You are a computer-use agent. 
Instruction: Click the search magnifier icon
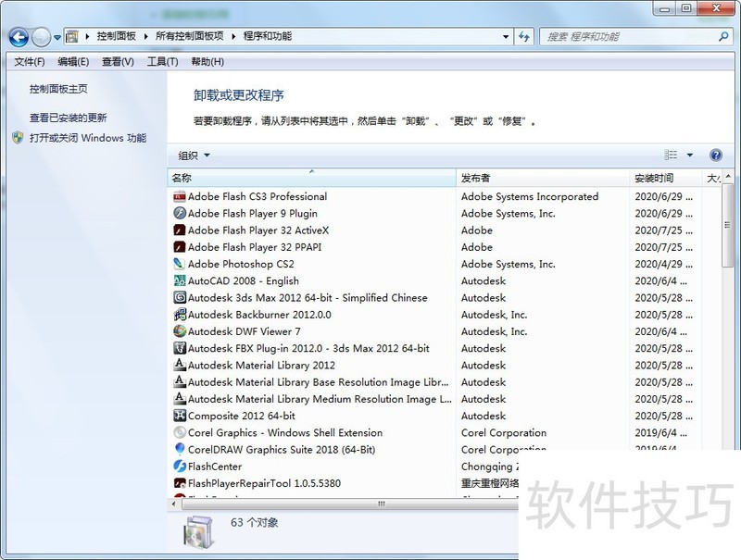723,36
